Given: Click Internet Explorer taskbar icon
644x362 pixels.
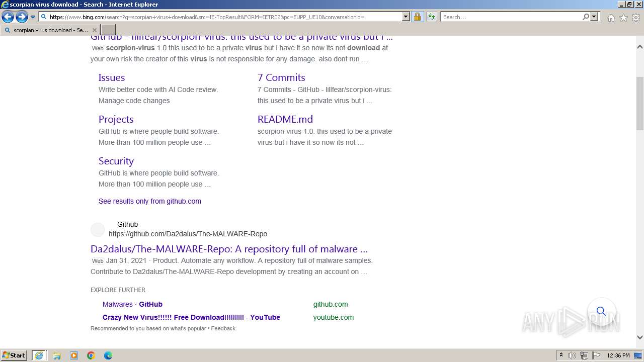Looking at the screenshot, I should [x=39, y=355].
